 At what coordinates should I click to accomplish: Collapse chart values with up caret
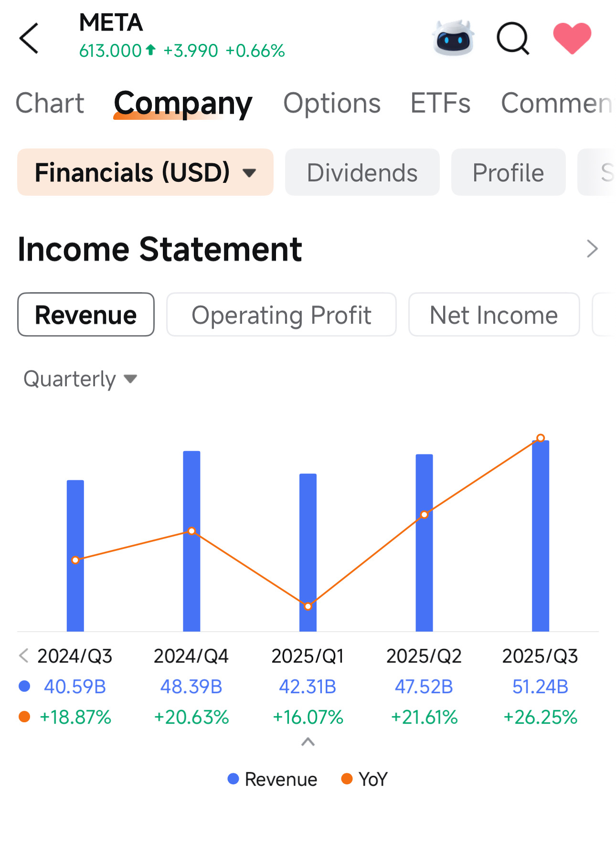308,742
